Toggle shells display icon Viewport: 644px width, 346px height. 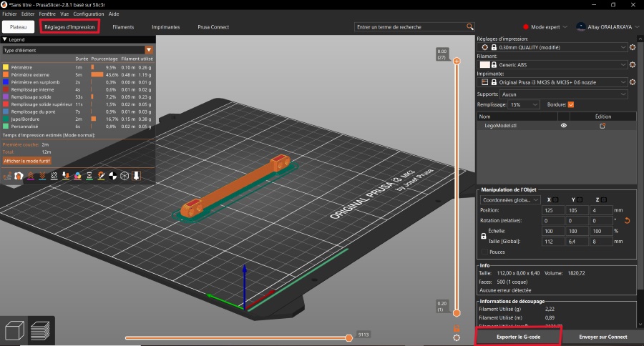tap(125, 176)
